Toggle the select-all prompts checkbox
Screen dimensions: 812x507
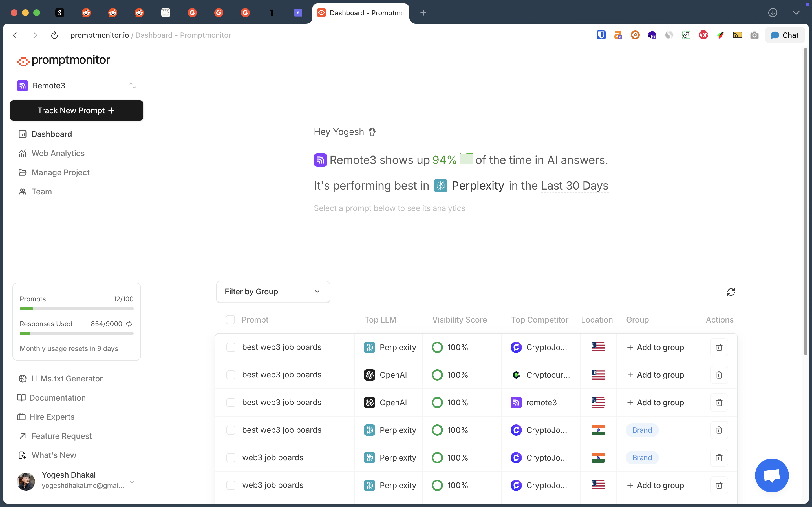(230, 320)
